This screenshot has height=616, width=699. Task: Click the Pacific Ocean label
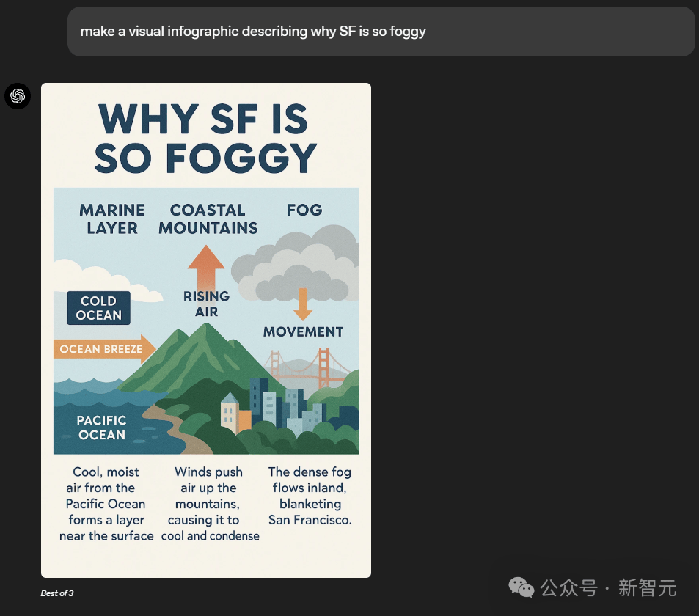[102, 428]
